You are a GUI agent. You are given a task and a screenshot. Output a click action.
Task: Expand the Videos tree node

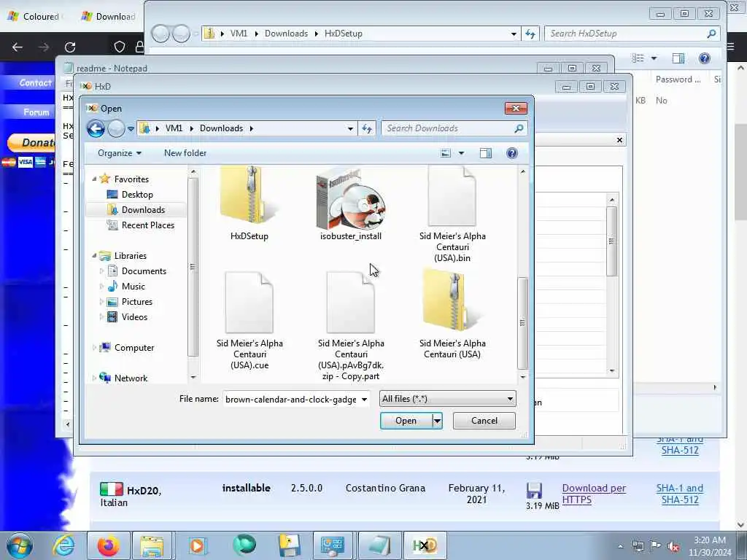point(101,317)
